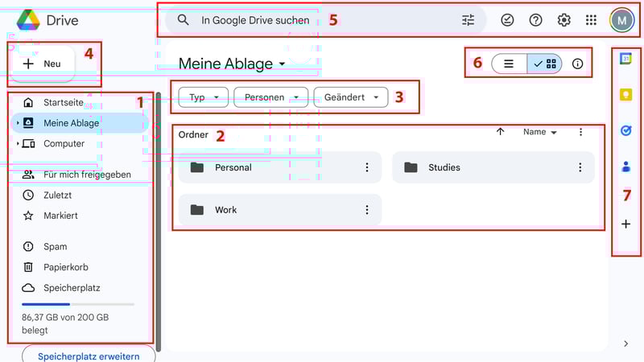The height and width of the screenshot is (362, 644).
Task: Switch to grid layout
Action: [x=545, y=64]
